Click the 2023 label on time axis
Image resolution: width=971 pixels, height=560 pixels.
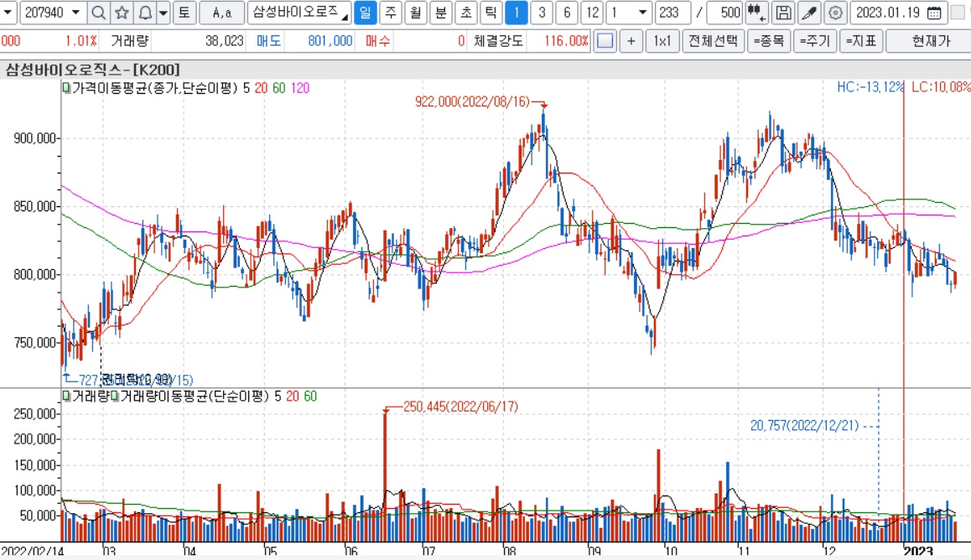point(917,551)
